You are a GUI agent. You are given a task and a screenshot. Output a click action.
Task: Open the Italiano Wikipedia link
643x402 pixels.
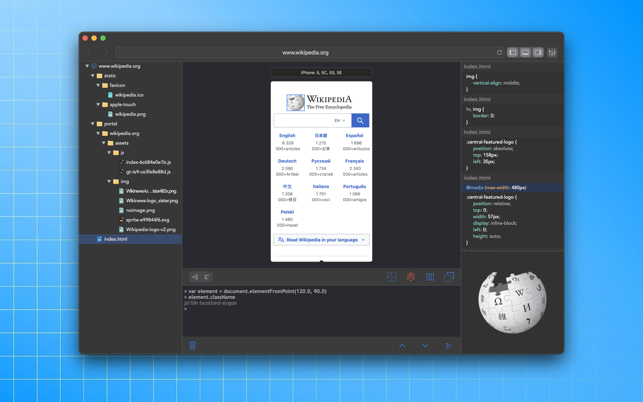[321, 186]
